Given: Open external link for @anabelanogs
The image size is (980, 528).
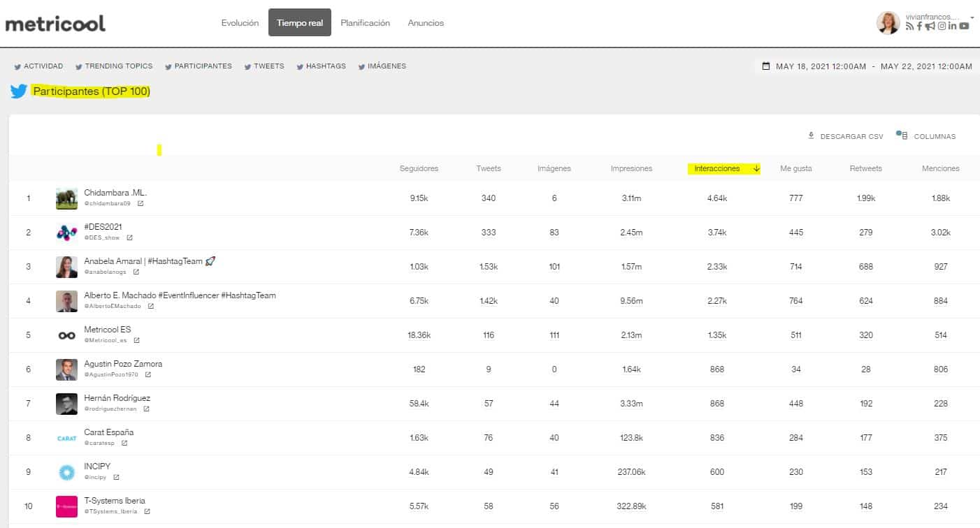Looking at the screenshot, I should [x=136, y=272].
